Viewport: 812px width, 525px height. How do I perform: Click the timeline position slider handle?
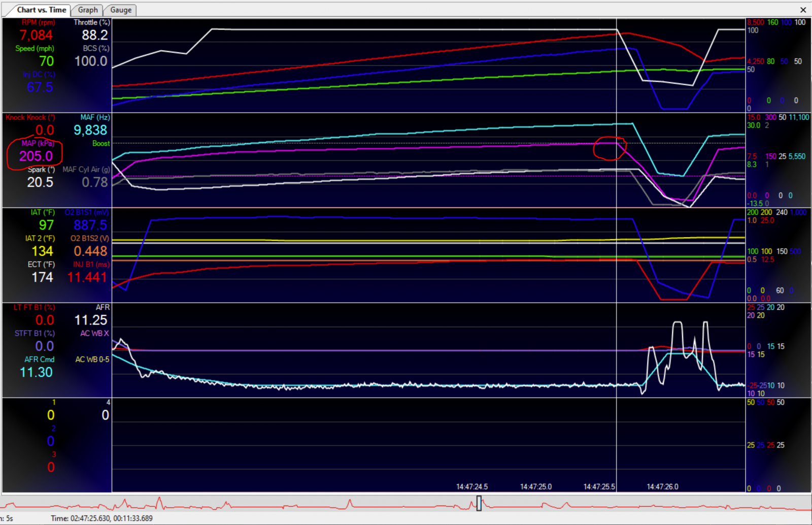[x=479, y=503]
